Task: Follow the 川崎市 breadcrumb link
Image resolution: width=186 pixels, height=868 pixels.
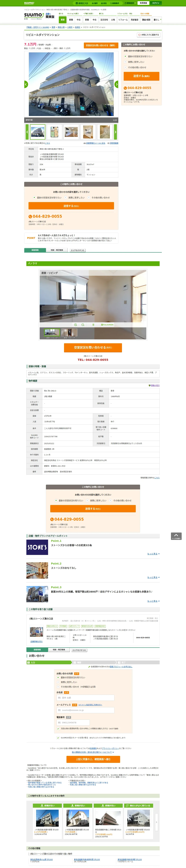Action: tap(70, 27)
